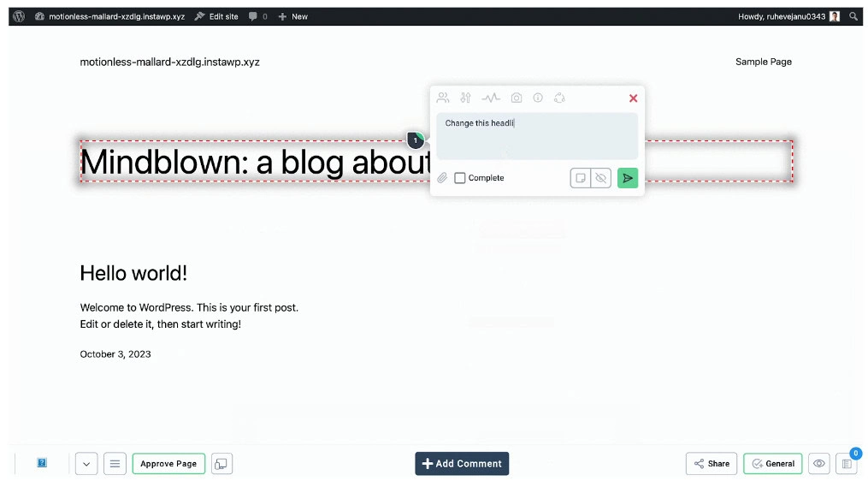Send the comment with the green arrow
This screenshot has height=481, width=868.
(x=628, y=178)
